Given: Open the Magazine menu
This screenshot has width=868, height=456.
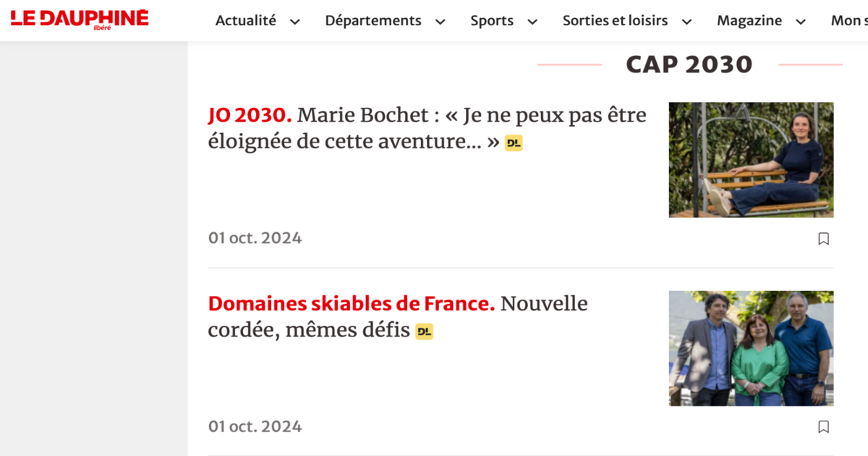Looking at the screenshot, I should (749, 21).
